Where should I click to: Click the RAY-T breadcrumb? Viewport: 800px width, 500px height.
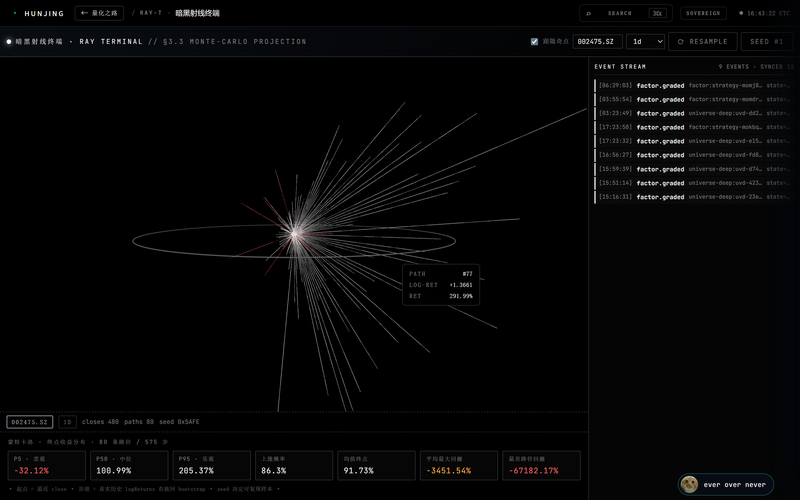click(150, 13)
